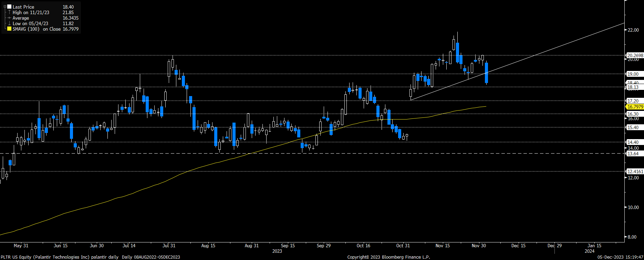
Task: Click the 'Dec 29' date axis label
Action: pos(554,246)
